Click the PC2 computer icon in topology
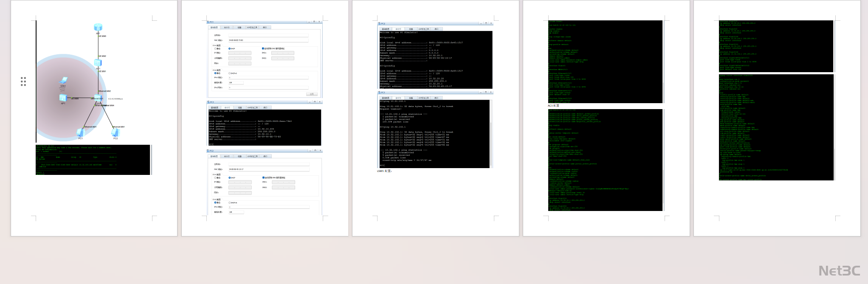This screenshot has width=868, height=284. (116, 133)
